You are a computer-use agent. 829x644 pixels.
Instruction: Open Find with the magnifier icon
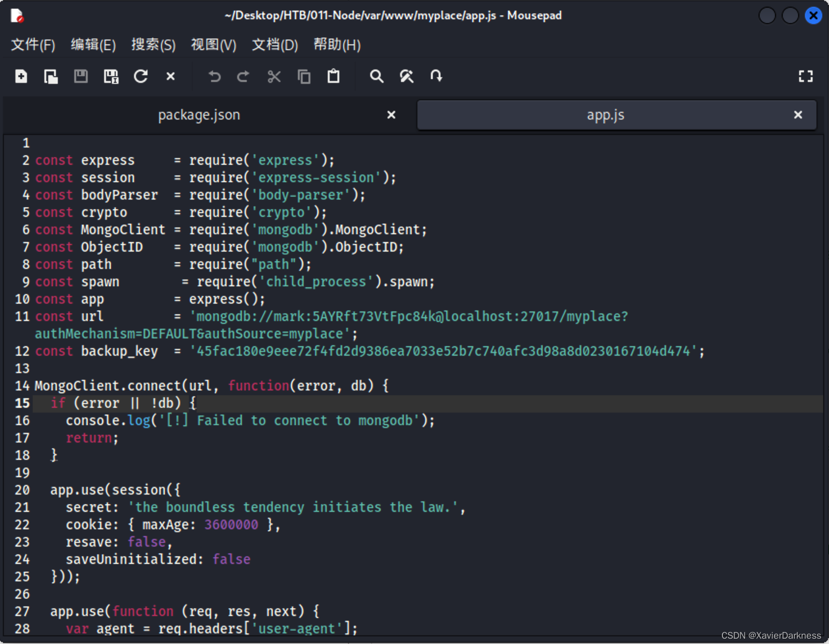[376, 76]
